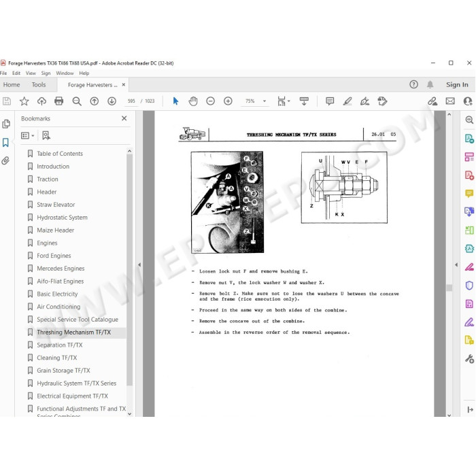Close the Bookmarks panel

click(124, 118)
